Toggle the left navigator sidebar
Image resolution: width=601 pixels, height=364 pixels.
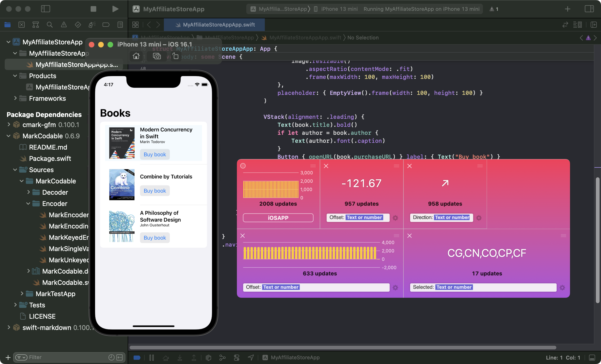pos(45,9)
